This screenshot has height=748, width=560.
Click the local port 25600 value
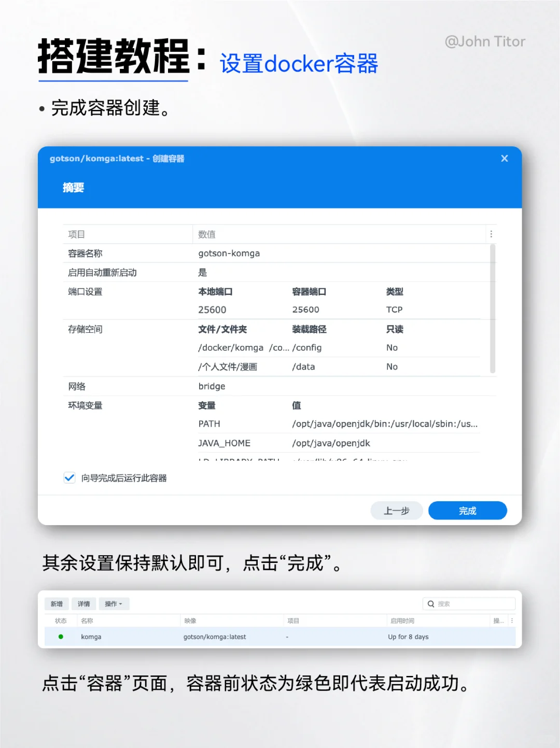(x=212, y=309)
